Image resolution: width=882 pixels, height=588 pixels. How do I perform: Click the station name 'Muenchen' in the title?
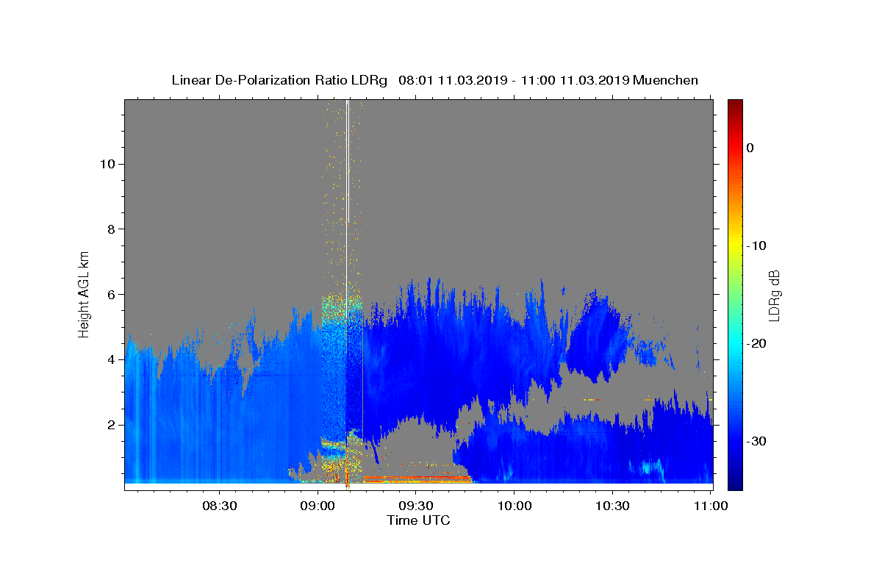[x=665, y=80]
